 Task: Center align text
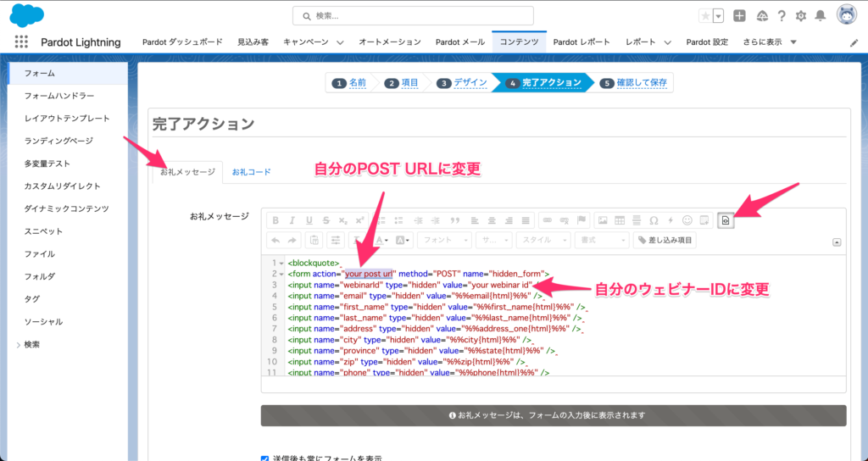point(492,220)
